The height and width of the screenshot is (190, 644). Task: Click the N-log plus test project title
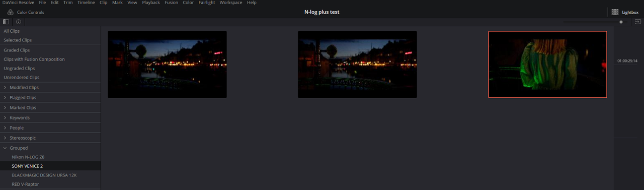coord(322,12)
